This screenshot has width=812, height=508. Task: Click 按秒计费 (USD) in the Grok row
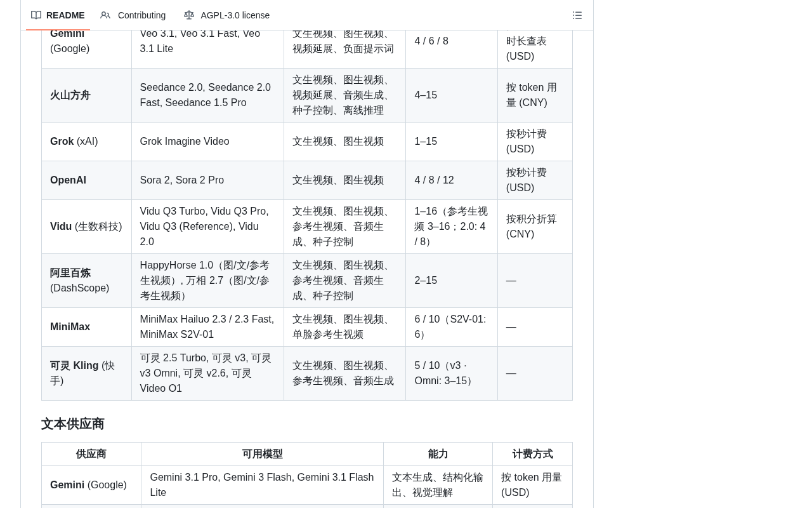535,142
